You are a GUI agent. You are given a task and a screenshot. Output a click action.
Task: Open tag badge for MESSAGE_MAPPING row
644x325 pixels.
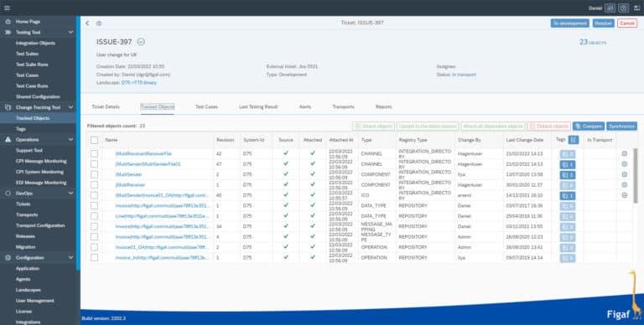pyautogui.click(x=568, y=227)
